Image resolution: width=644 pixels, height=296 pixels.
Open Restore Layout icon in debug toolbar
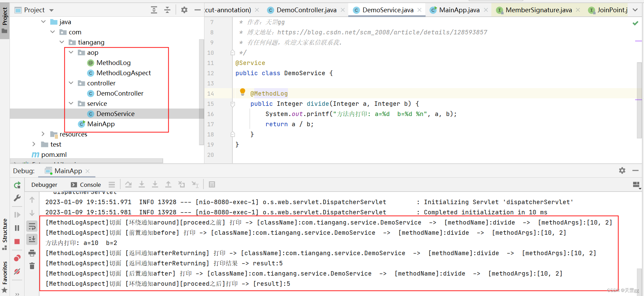(636, 185)
